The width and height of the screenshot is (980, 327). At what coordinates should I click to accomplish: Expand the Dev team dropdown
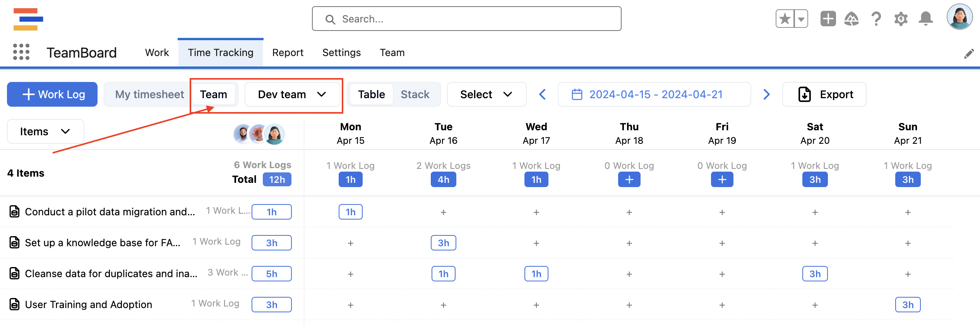(x=292, y=94)
